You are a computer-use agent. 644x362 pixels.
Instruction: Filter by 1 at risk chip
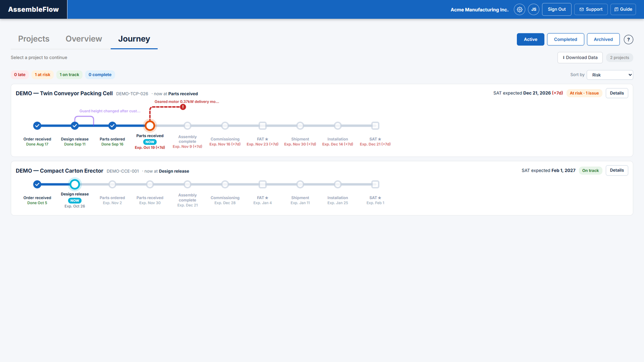pyautogui.click(x=43, y=75)
